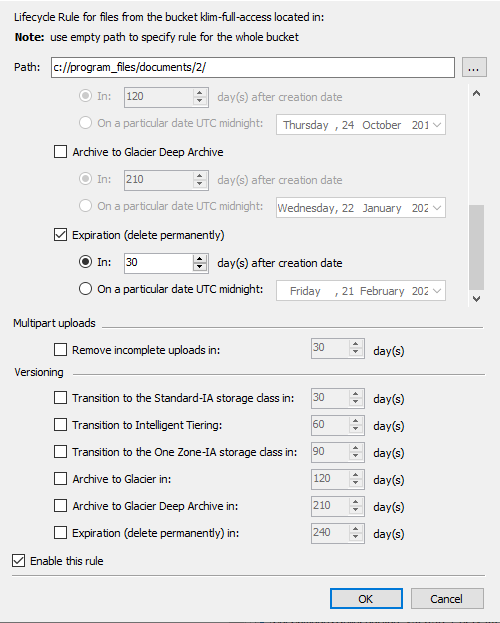Select Deep Archive 'In:' 210 days radio
The image size is (500, 623).
click(85, 179)
